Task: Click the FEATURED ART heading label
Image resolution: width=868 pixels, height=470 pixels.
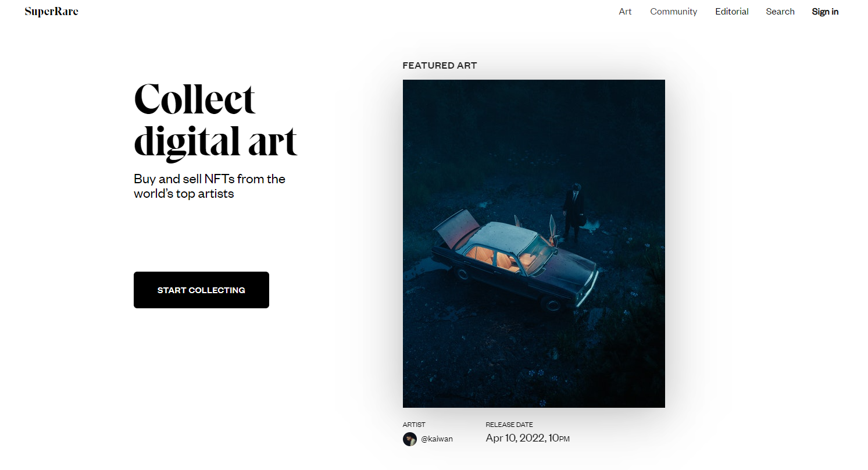Action: pyautogui.click(x=440, y=66)
